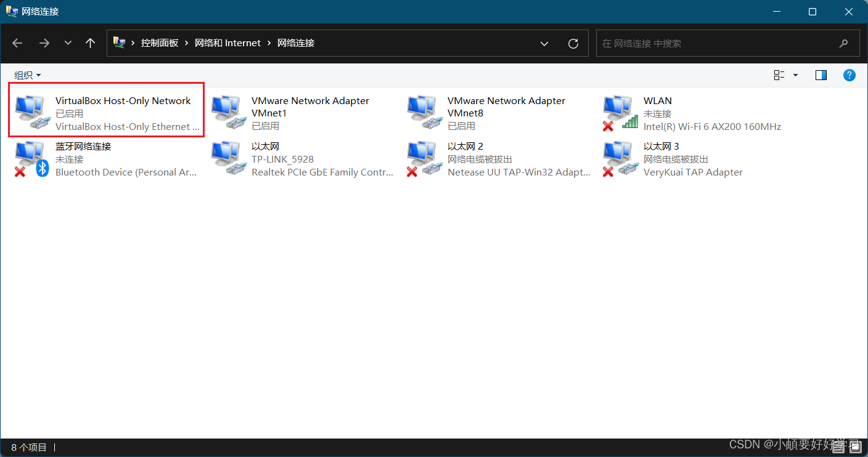
Task: Navigate to 网络和 Internet breadcrumb
Action: click(x=227, y=43)
